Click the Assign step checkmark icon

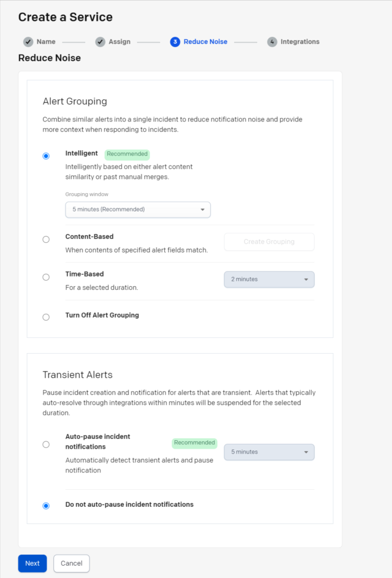coord(99,42)
